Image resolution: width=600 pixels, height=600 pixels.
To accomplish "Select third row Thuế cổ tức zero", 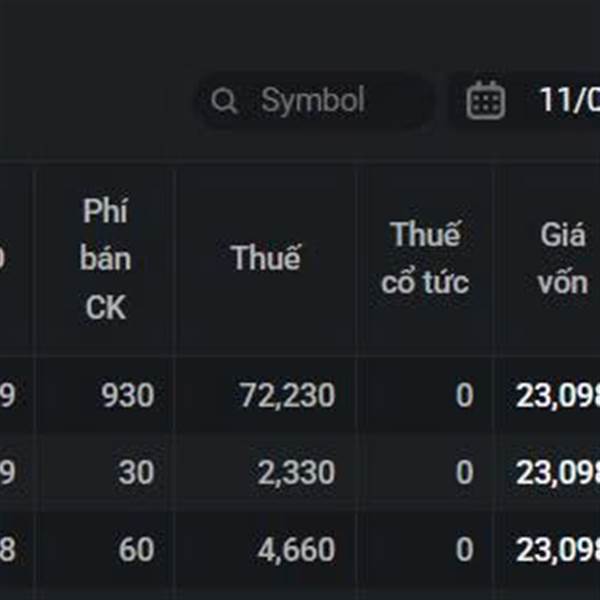I will (x=464, y=549).
